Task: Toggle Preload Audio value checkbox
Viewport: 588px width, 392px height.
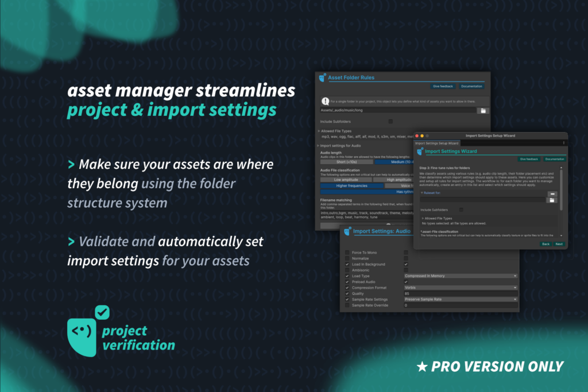Action: pyautogui.click(x=406, y=282)
